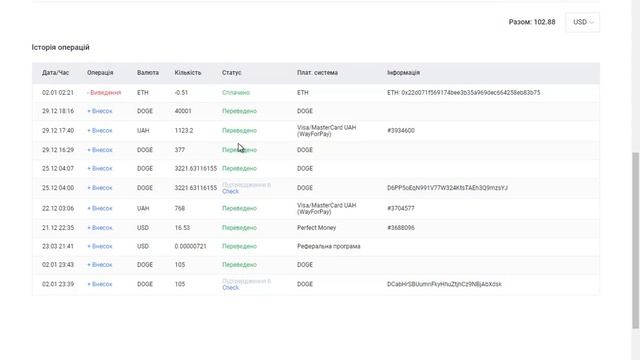This screenshot has height=360, width=640.
Task: Click the date '29.12 18:16'
Action: point(58,111)
